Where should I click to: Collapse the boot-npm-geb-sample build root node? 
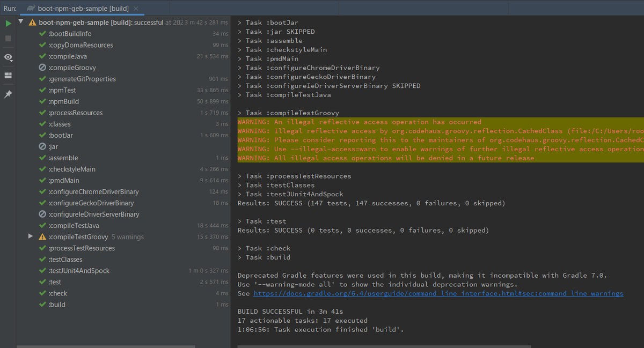20,22
